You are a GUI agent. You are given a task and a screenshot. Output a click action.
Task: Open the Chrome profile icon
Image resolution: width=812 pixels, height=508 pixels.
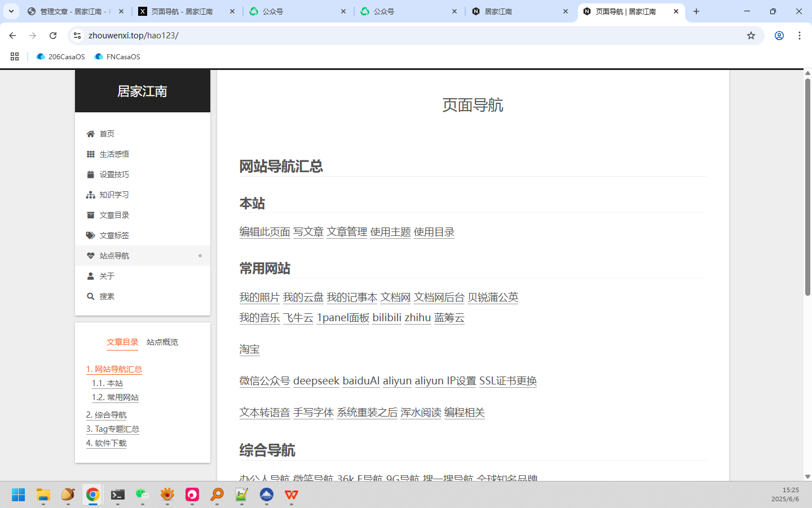(779, 36)
